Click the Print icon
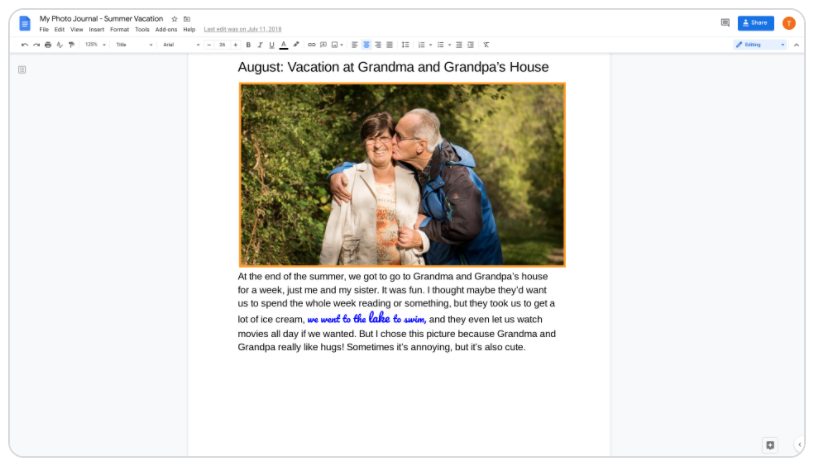This screenshot has height=468, width=818. [x=48, y=45]
